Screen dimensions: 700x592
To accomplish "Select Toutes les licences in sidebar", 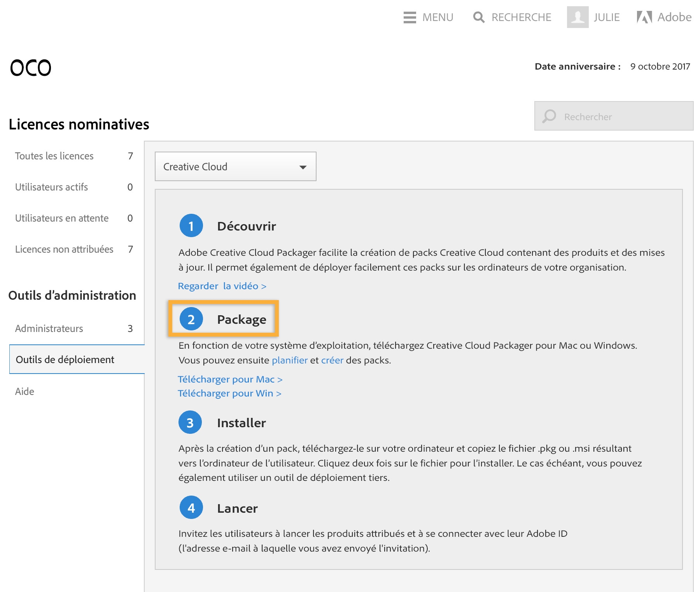I will (54, 156).
